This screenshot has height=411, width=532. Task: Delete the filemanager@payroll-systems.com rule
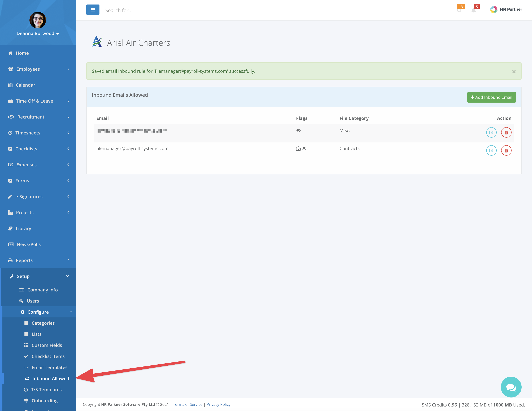(506, 151)
